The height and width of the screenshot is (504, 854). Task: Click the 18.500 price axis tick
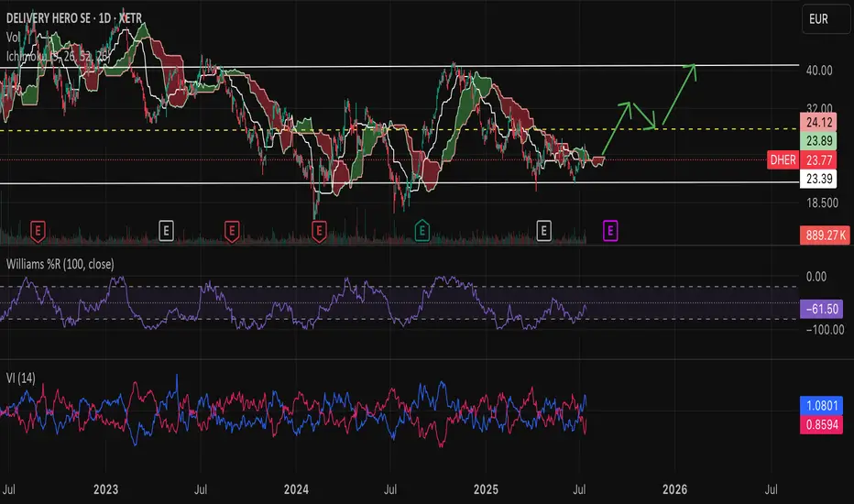(x=822, y=203)
